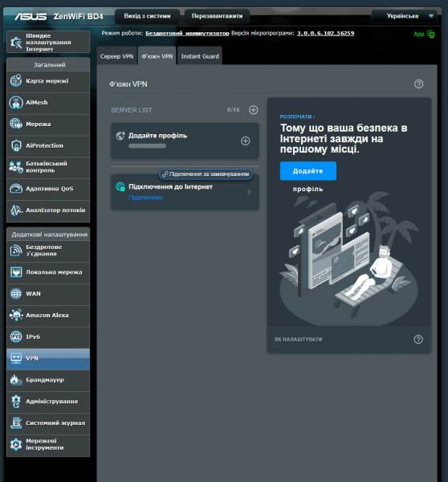Click the Мережа globe icon
This screenshot has width=448, height=482.
(16, 124)
